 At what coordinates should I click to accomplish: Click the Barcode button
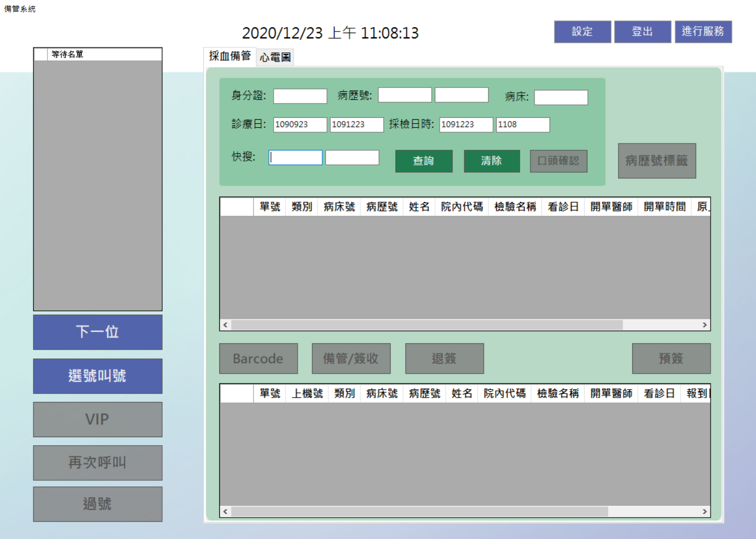tap(259, 359)
